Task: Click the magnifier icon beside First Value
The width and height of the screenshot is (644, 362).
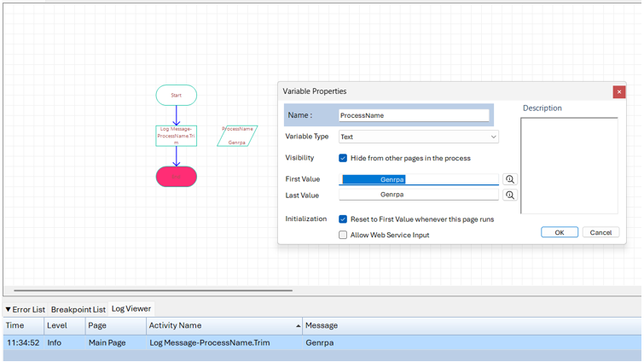Action: (x=509, y=179)
